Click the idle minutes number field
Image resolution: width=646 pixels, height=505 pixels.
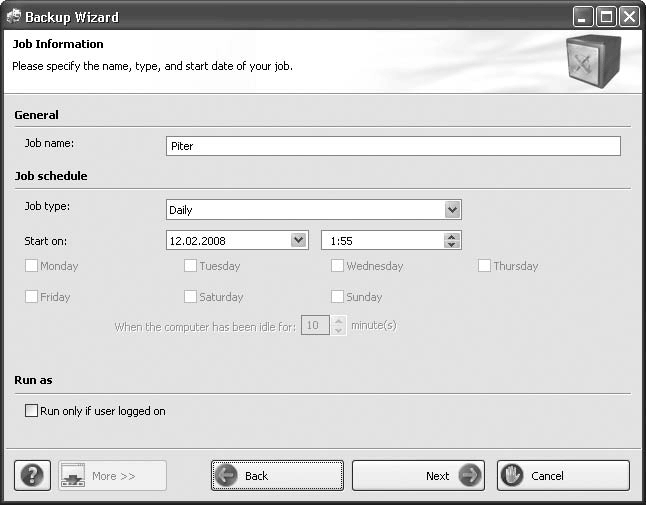click(314, 326)
